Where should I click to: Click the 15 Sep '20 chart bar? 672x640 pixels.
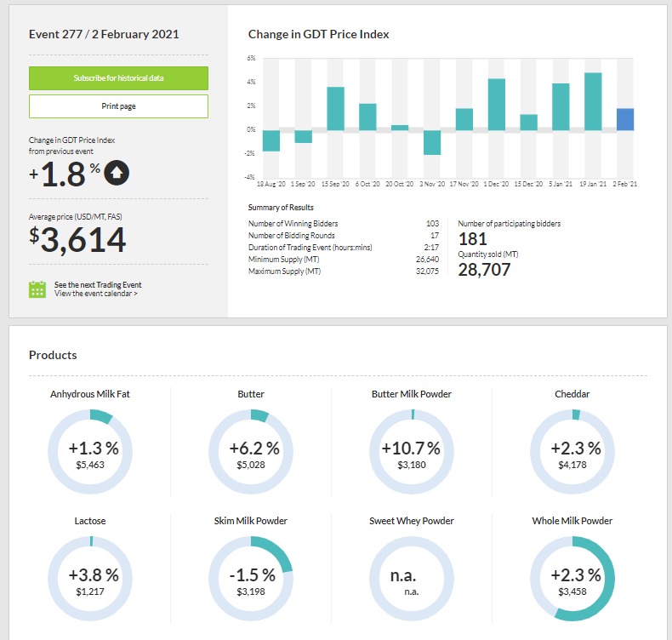335,109
